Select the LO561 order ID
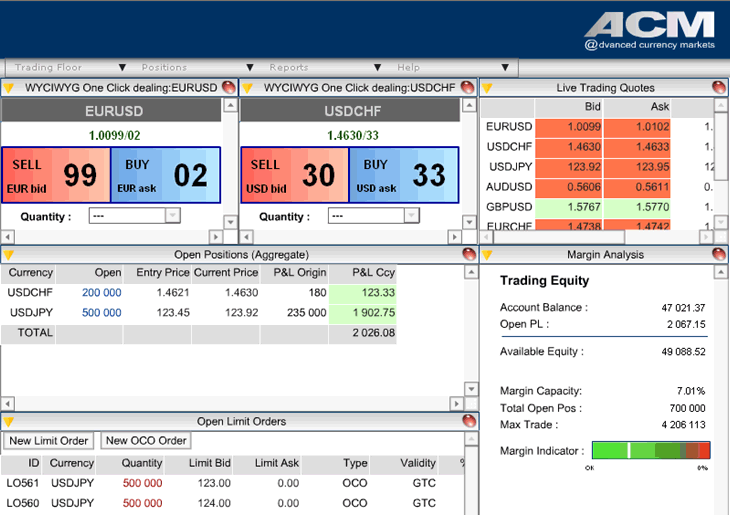730x515 pixels. coord(22,483)
